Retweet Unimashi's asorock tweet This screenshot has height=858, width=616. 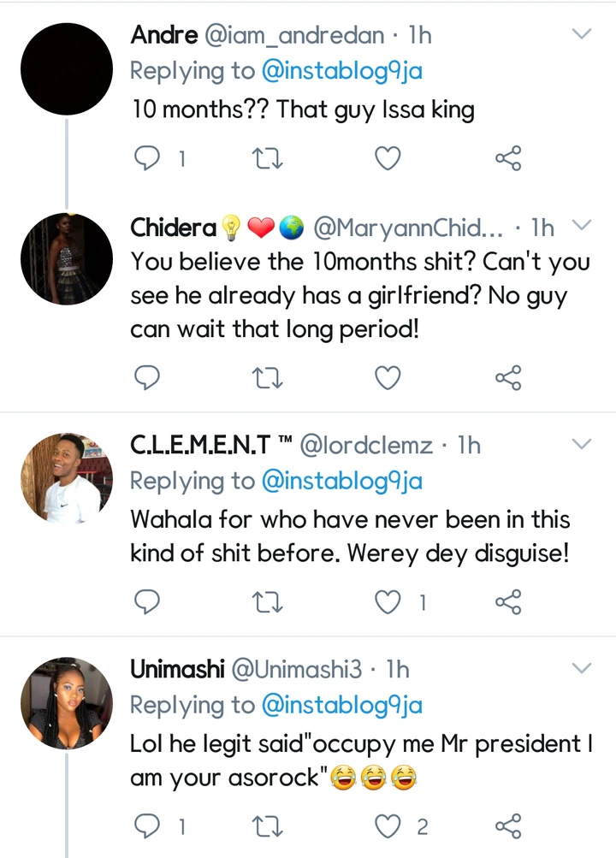(x=269, y=826)
